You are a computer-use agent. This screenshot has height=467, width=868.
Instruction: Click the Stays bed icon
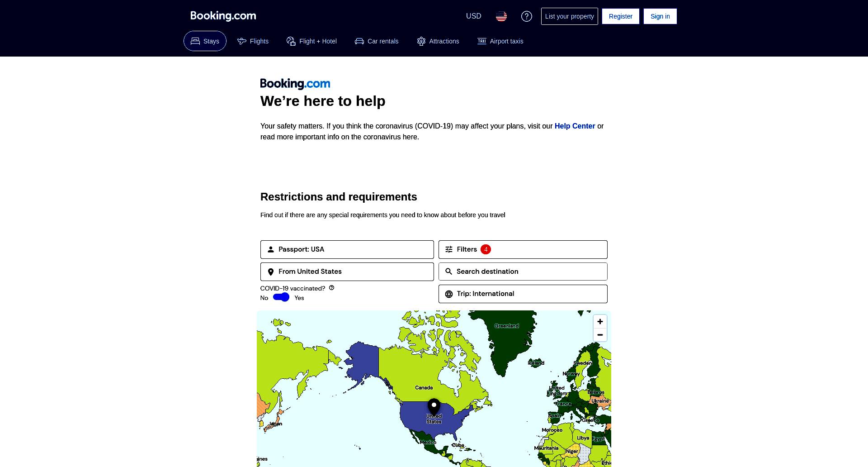tap(195, 41)
